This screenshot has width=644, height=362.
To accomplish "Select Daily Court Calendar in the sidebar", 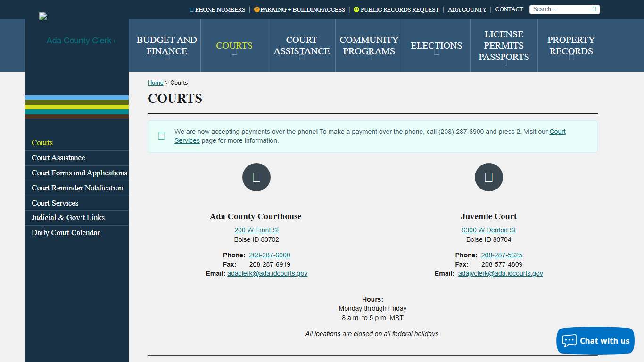I will coord(66,232).
